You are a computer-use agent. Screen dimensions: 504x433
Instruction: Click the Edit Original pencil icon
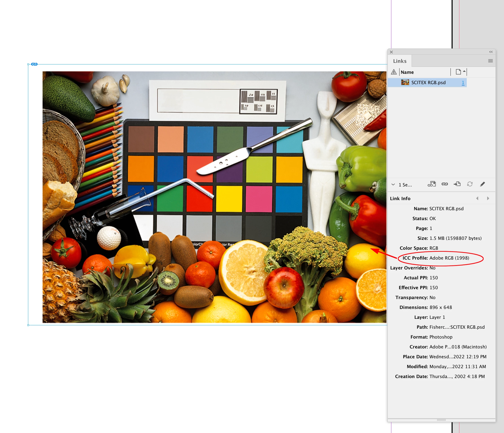482,184
